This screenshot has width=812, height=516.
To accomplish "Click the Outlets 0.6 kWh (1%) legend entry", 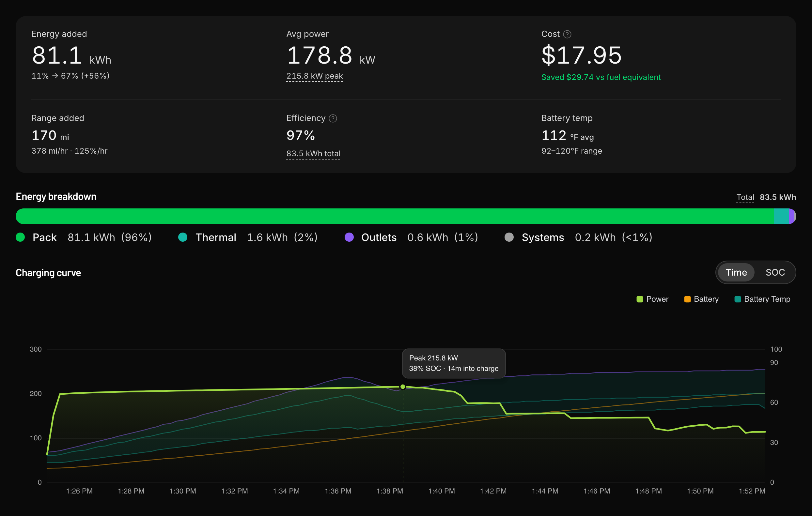I will click(x=412, y=237).
